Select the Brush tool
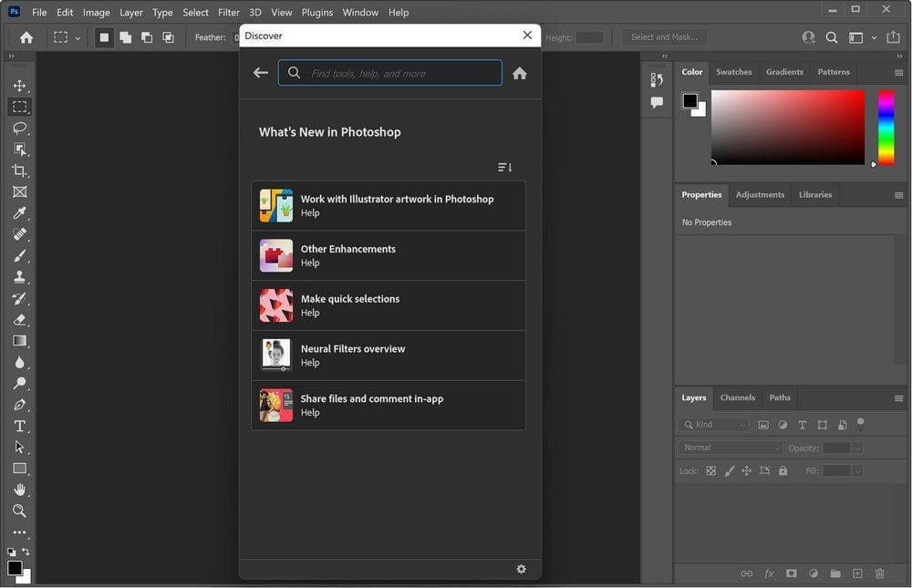912x588 pixels. (20, 256)
